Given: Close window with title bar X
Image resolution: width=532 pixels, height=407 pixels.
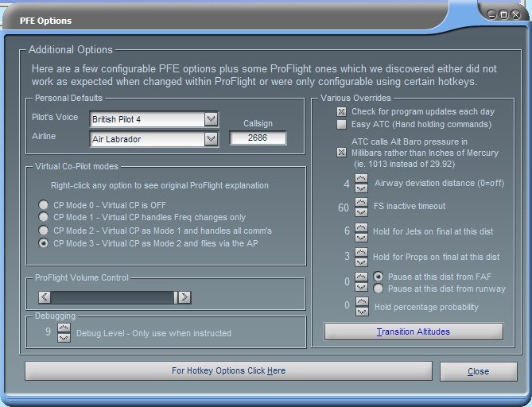Looking at the screenshot, I should pos(516,14).
